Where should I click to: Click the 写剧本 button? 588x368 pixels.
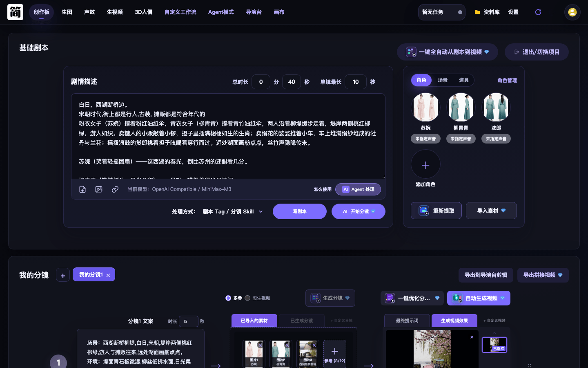pyautogui.click(x=300, y=211)
